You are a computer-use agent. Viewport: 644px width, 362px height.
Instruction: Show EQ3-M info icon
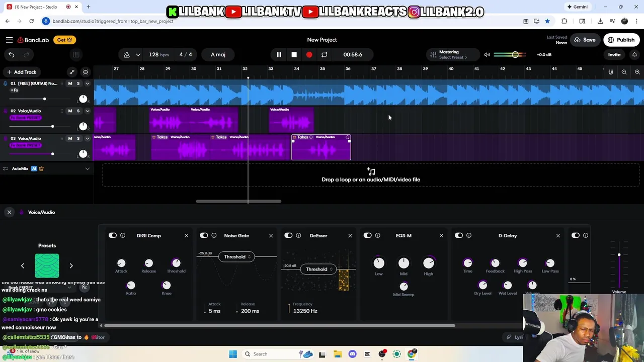click(378, 235)
